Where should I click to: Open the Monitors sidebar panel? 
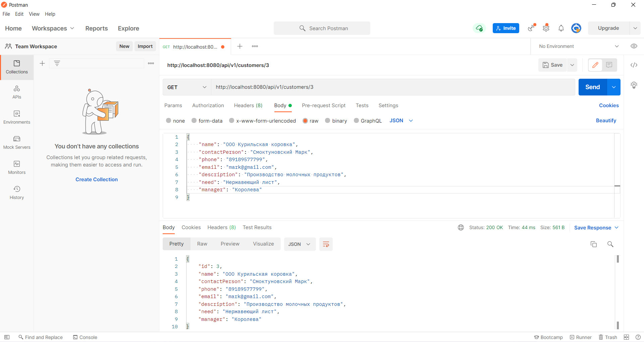pos(17,168)
